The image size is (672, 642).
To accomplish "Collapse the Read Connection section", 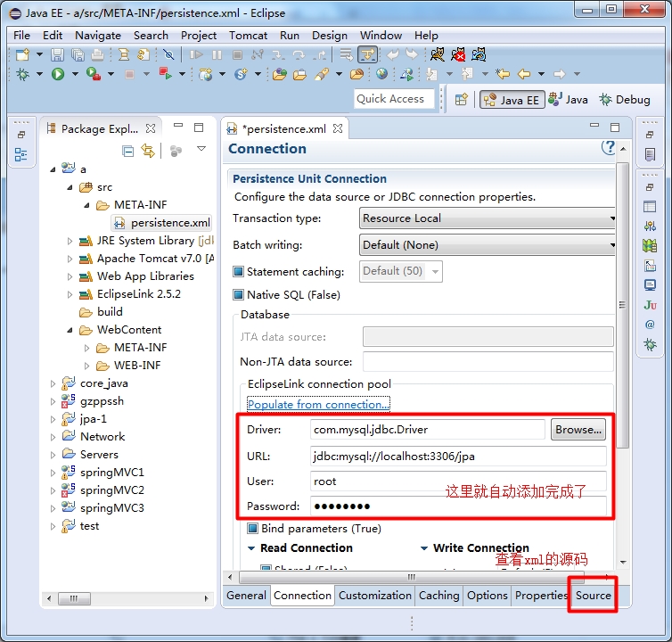I will point(251,548).
